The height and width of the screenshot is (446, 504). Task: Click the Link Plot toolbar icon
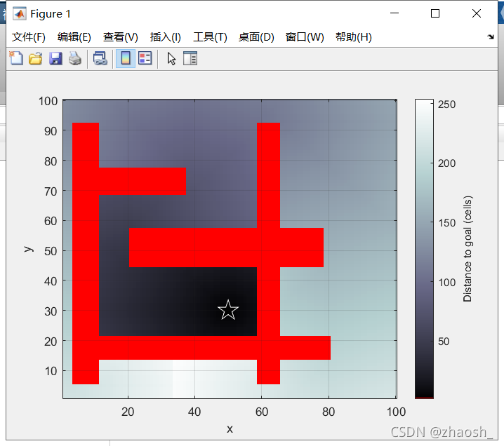(x=100, y=58)
